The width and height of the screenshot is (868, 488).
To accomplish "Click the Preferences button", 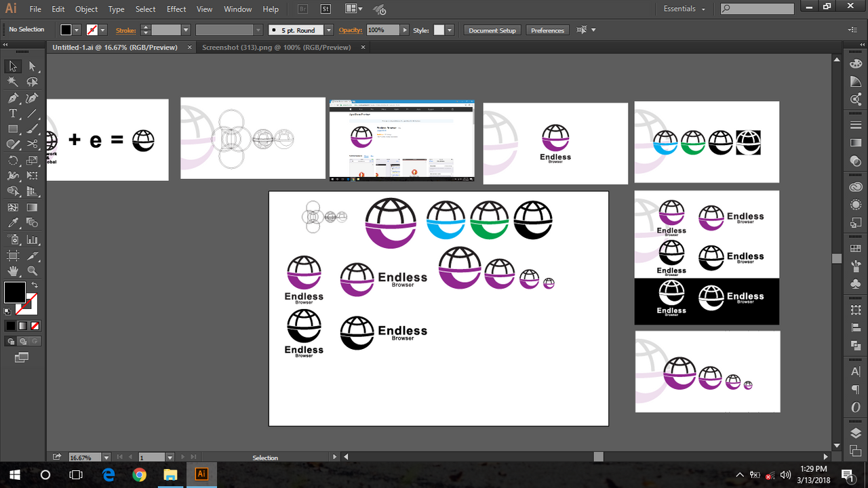I will (547, 30).
